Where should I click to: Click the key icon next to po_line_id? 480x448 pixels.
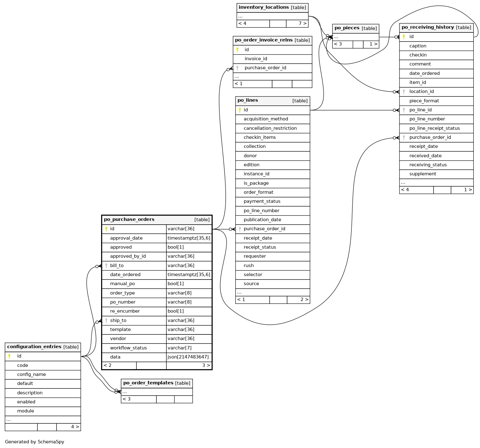coord(404,110)
